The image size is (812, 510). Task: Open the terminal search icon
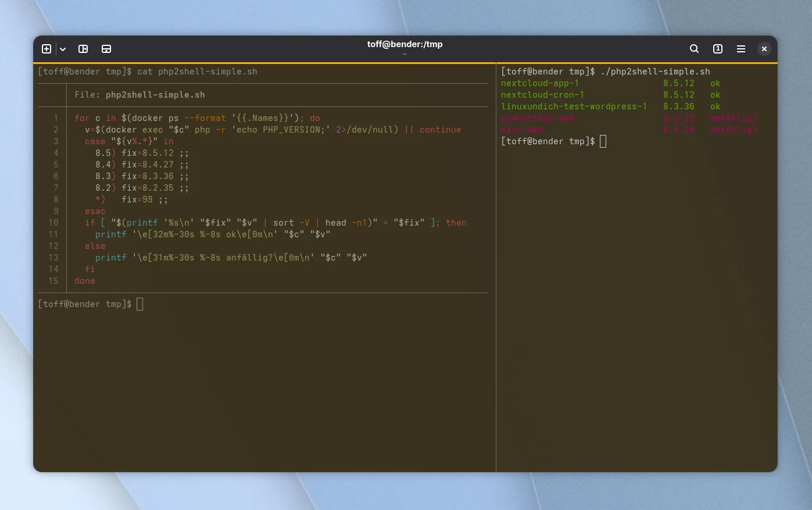point(694,49)
